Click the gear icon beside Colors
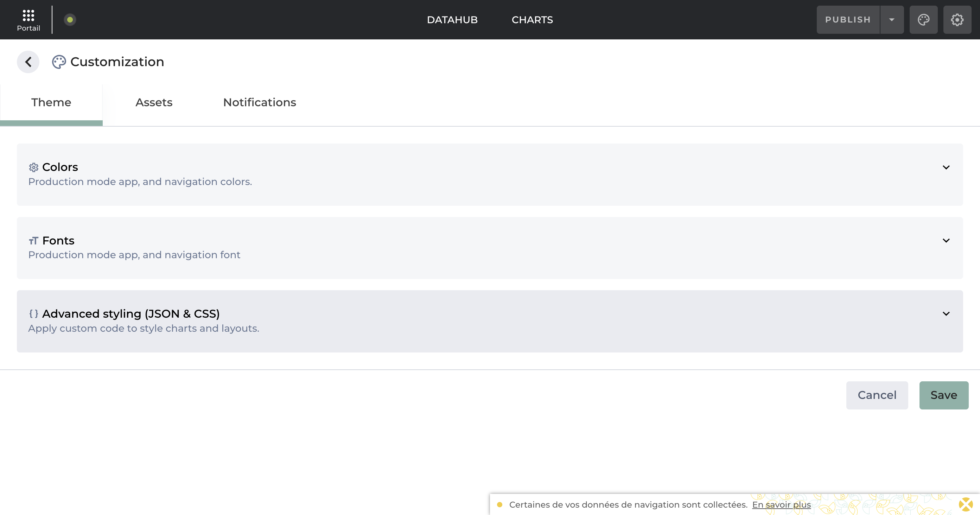This screenshot has height=515, width=980. pos(33,167)
